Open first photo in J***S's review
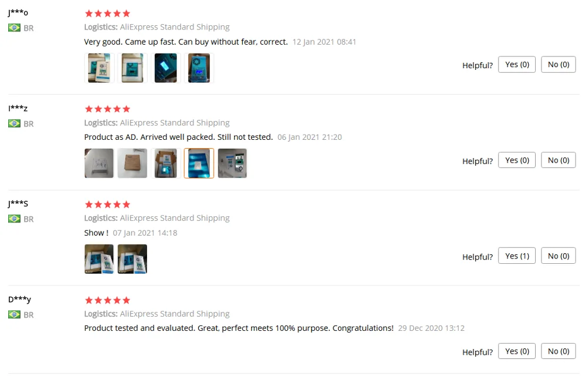 [99, 259]
